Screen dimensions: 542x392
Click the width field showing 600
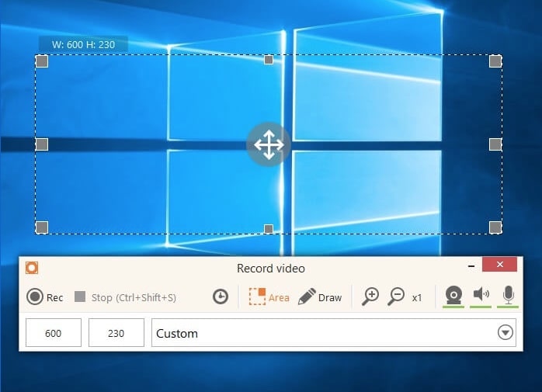(54, 332)
